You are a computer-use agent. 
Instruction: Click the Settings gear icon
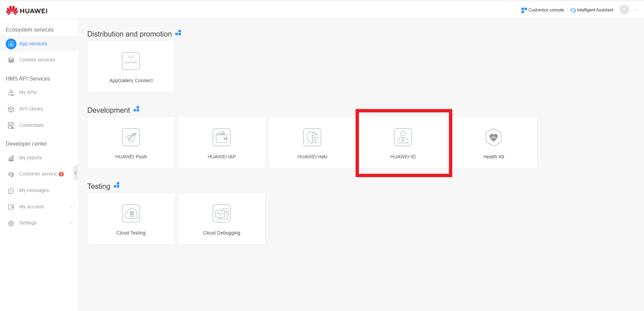coord(11,223)
